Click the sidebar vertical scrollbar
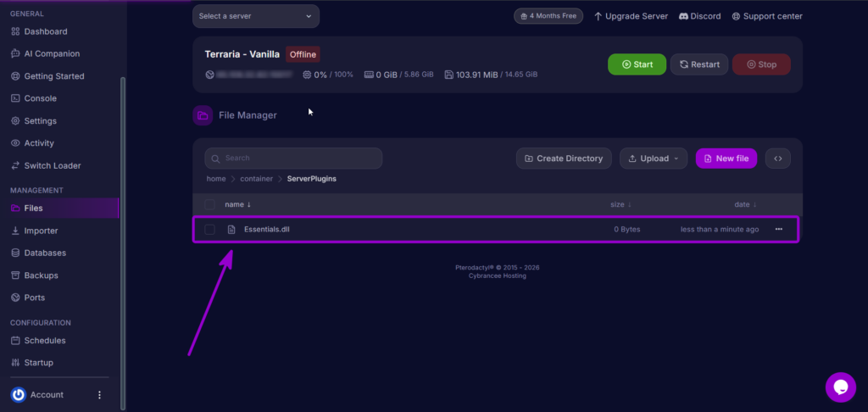The image size is (868, 412). pyautogui.click(x=123, y=242)
